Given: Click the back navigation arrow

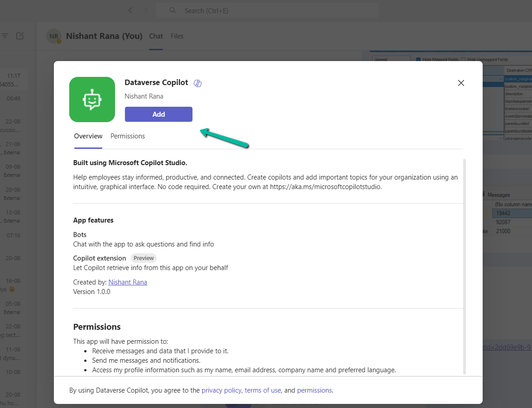Looking at the screenshot, I should 130,10.
